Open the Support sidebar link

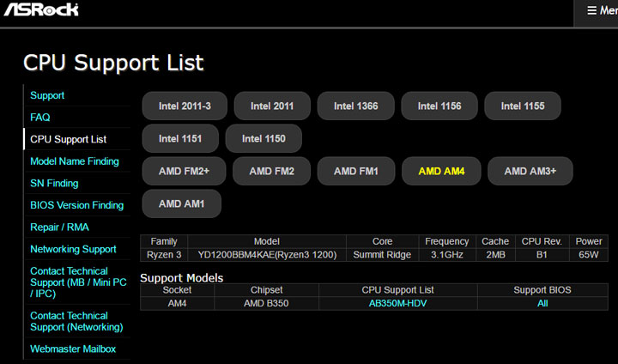47,95
